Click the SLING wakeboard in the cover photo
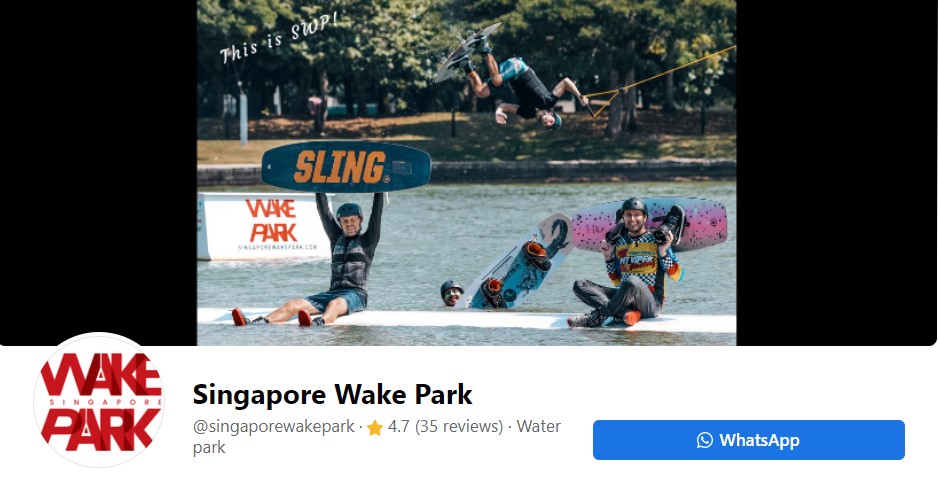Screen dimensions: 938x479 click(346, 167)
